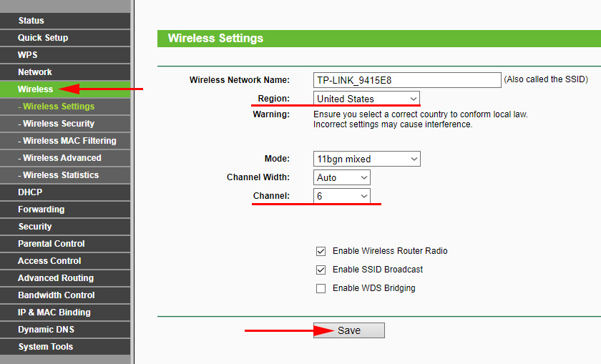Screen dimensions: 601x364
Task: View Wireless Statistics page
Action: 61,175
